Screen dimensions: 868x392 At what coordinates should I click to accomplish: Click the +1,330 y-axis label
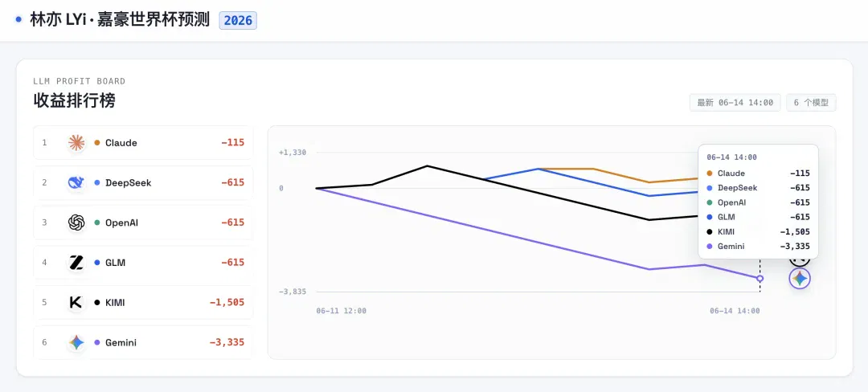tap(293, 152)
